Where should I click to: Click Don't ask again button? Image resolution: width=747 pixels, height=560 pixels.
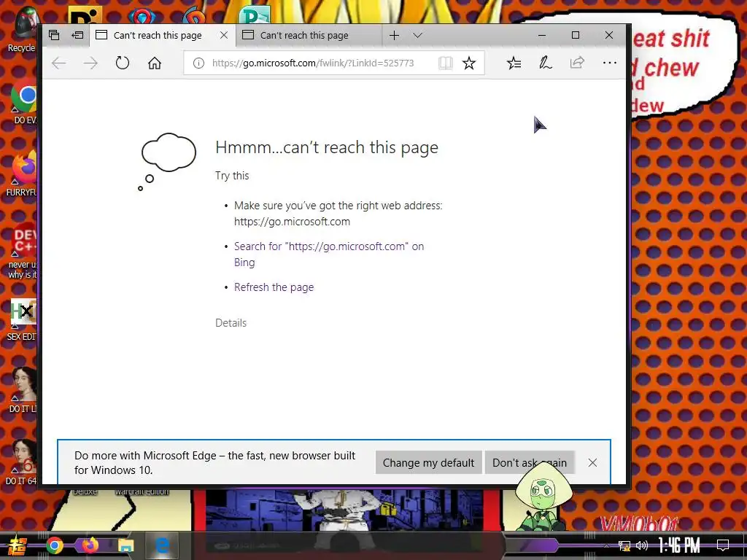(530, 463)
